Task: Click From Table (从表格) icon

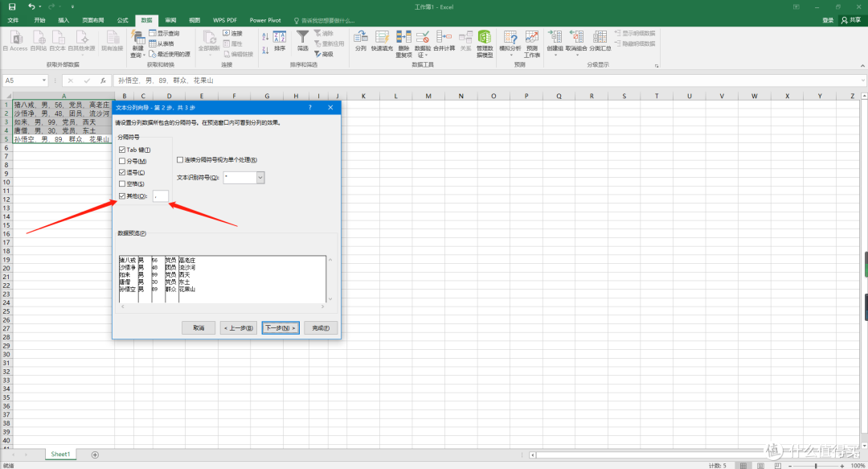Action: 153,43
